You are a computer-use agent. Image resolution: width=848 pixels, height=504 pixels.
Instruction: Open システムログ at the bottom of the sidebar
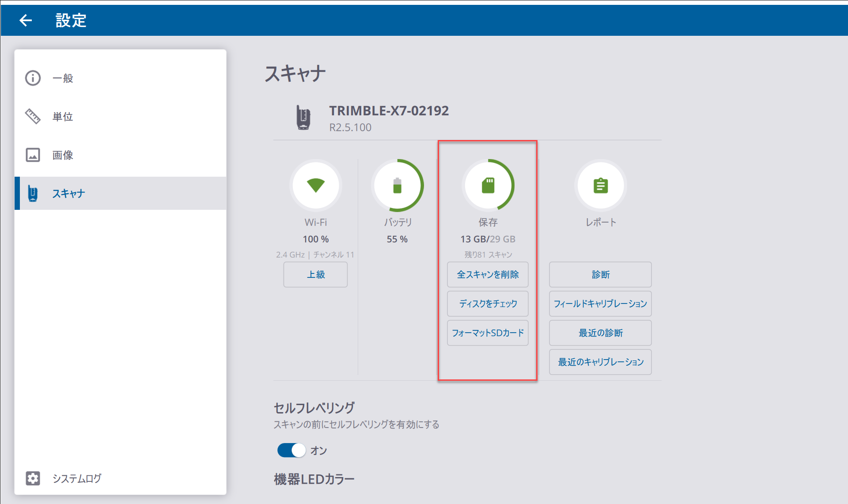(121, 478)
